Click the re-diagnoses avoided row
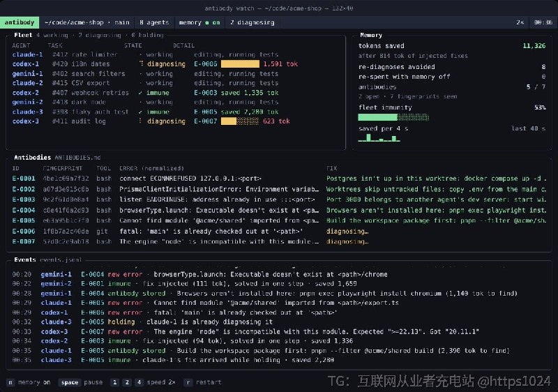 452,67
